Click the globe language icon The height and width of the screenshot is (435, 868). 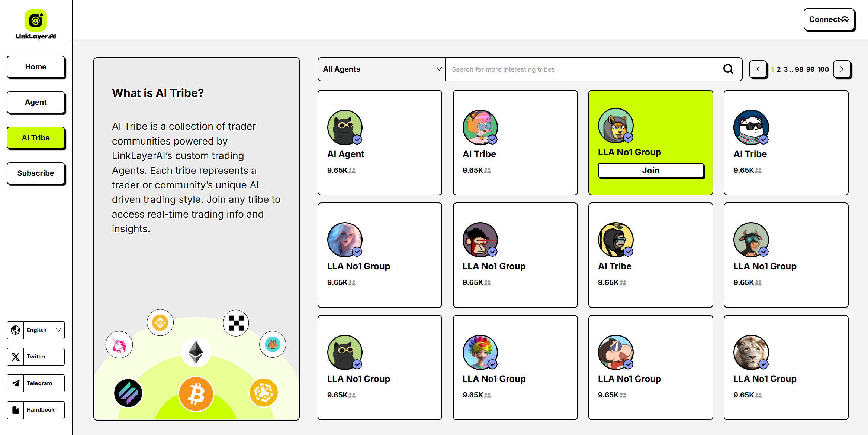click(15, 330)
